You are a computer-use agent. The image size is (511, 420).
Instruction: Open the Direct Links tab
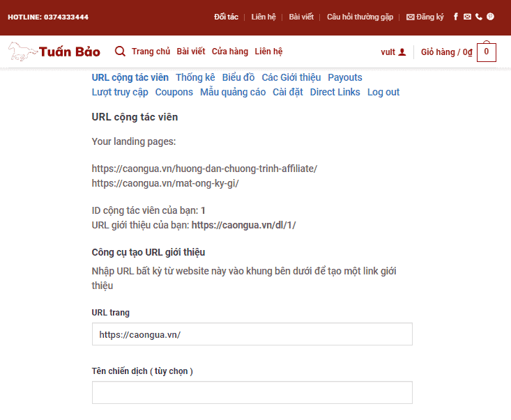click(x=335, y=92)
